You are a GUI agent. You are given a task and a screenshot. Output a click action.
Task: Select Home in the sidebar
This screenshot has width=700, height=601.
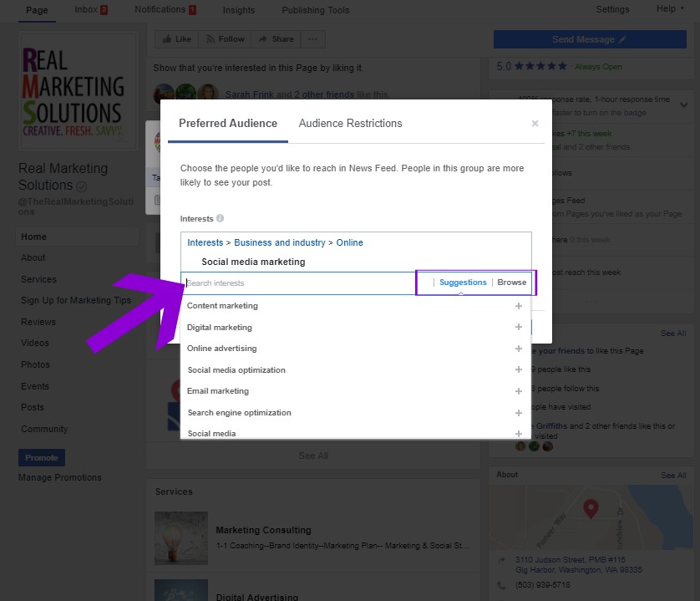77,237
